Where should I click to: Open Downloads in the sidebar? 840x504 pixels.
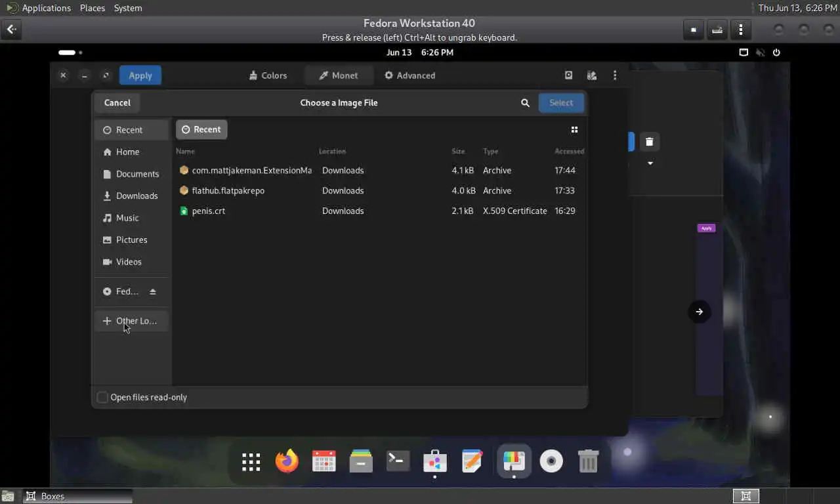[x=131, y=196]
